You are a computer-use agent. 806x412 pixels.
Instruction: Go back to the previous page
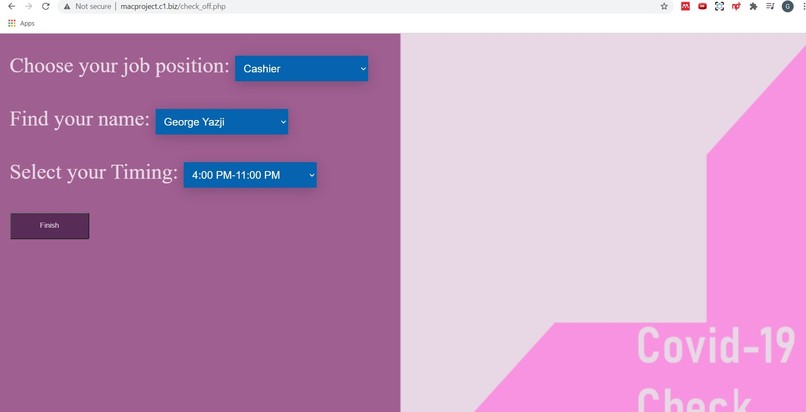point(11,7)
